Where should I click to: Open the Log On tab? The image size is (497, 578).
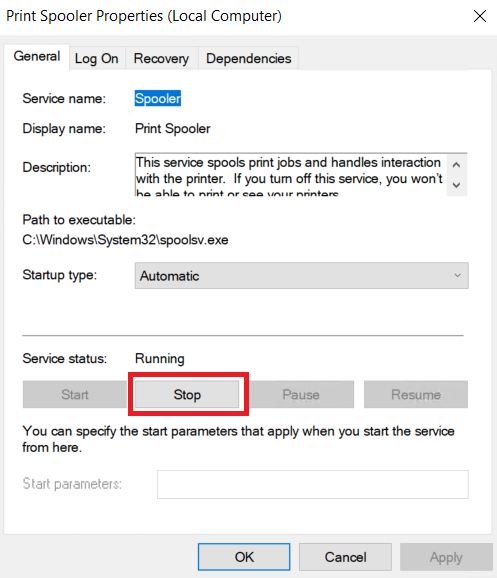[97, 58]
